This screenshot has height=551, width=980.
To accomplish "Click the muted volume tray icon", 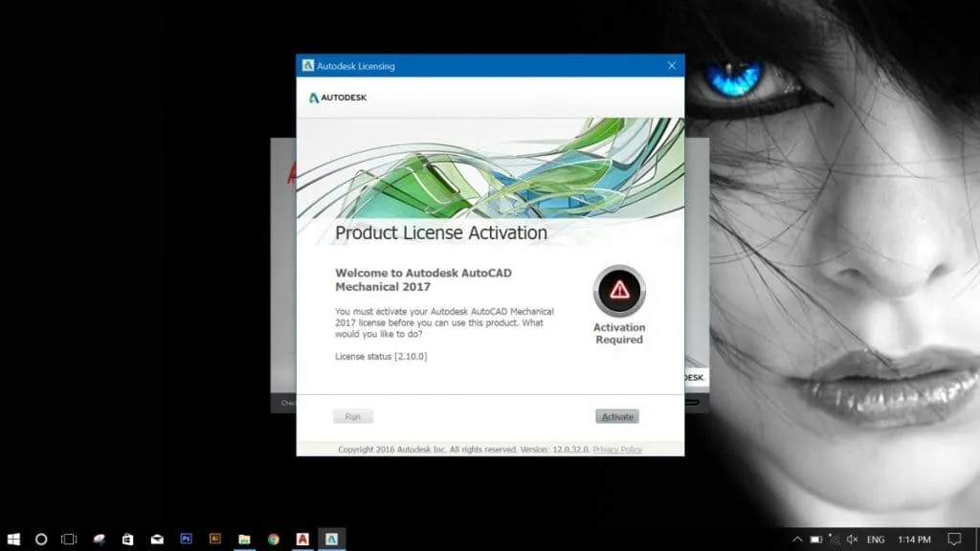I will [852, 540].
